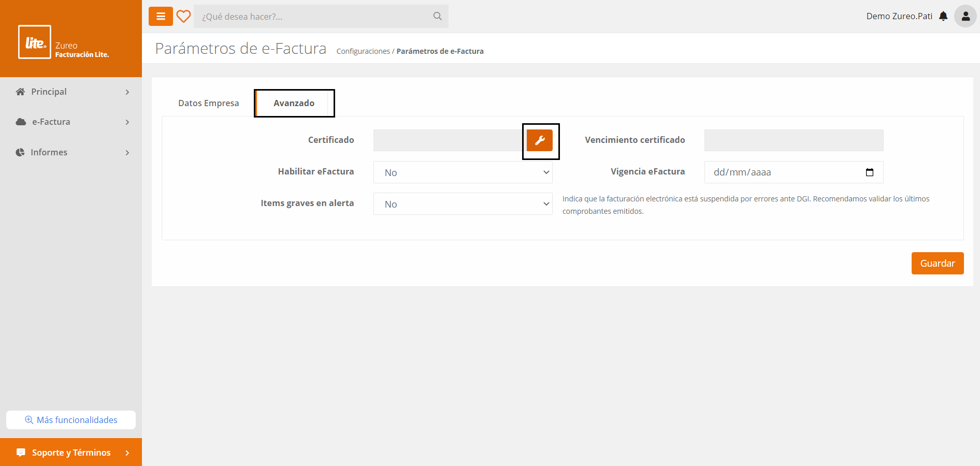Switch to the Datos Empresa tab
The image size is (980, 466).
[209, 103]
